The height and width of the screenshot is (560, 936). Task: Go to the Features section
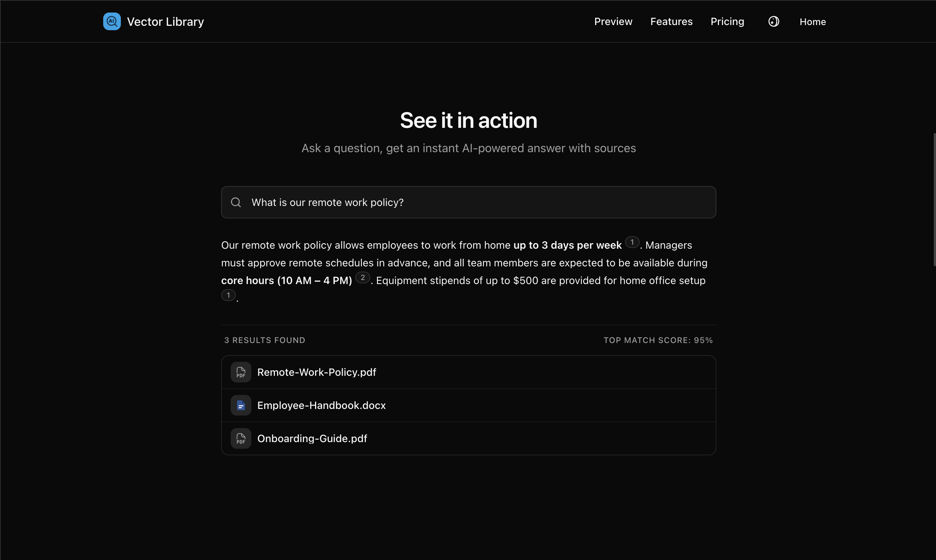pos(671,21)
